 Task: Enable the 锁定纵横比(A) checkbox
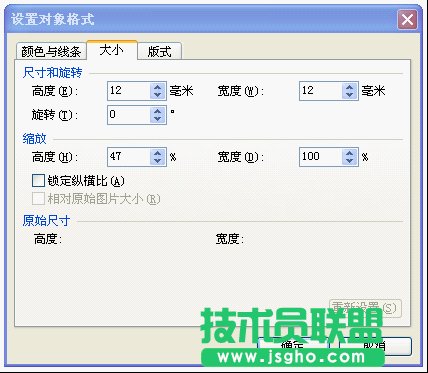(38, 181)
